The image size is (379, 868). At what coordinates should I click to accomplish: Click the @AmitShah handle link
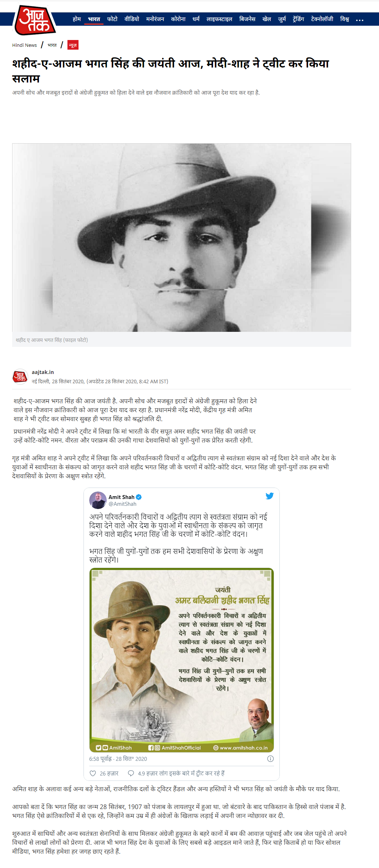point(122,504)
